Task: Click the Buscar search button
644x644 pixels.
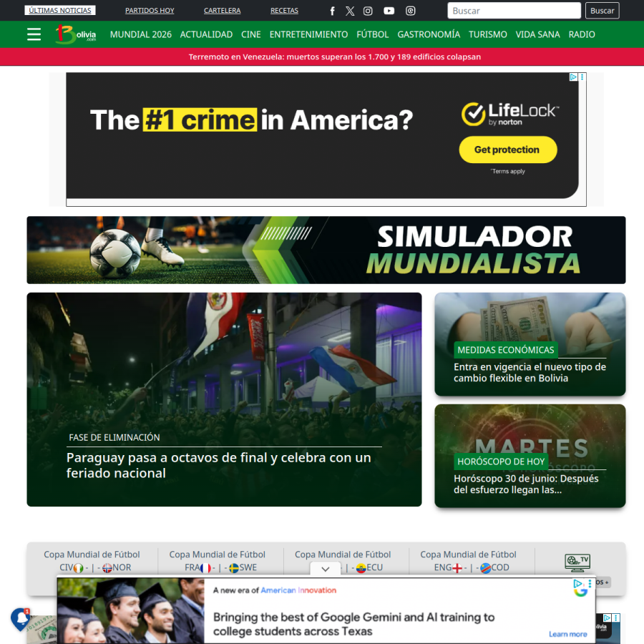Action: click(602, 11)
